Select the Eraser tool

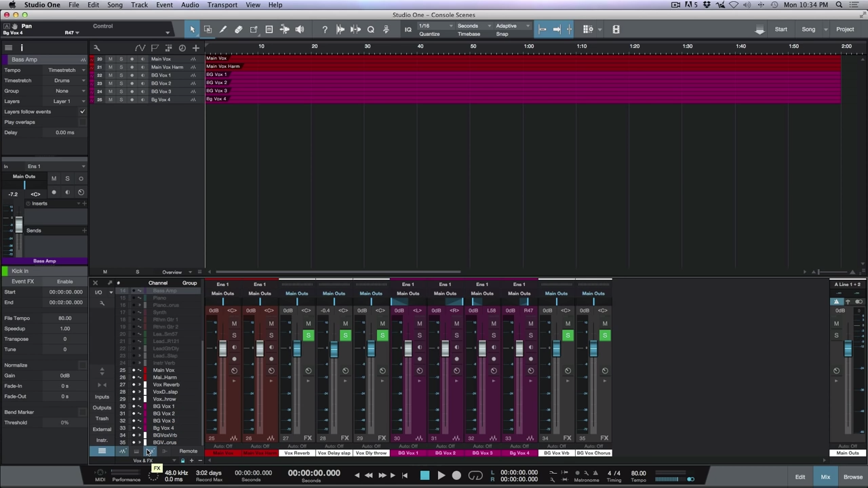pos(239,29)
